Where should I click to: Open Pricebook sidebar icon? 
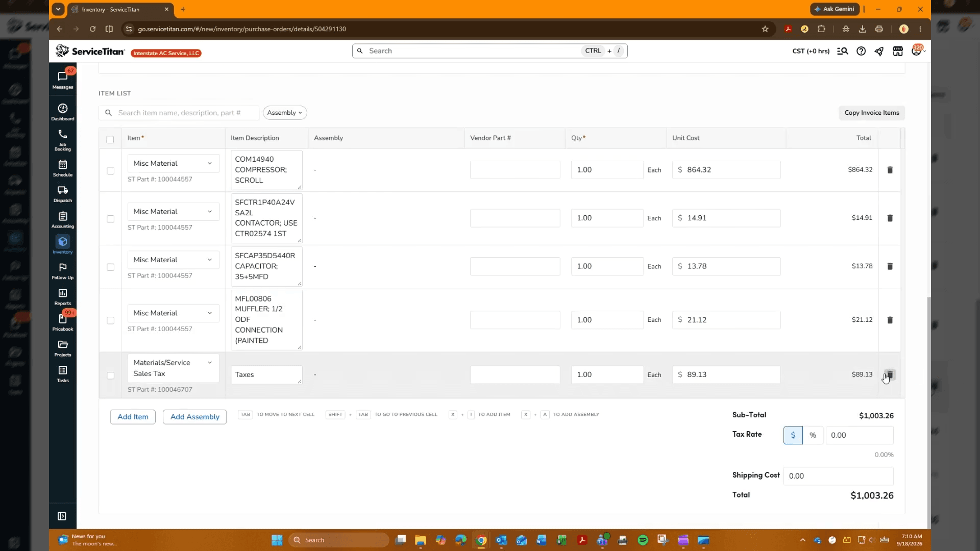(x=63, y=322)
